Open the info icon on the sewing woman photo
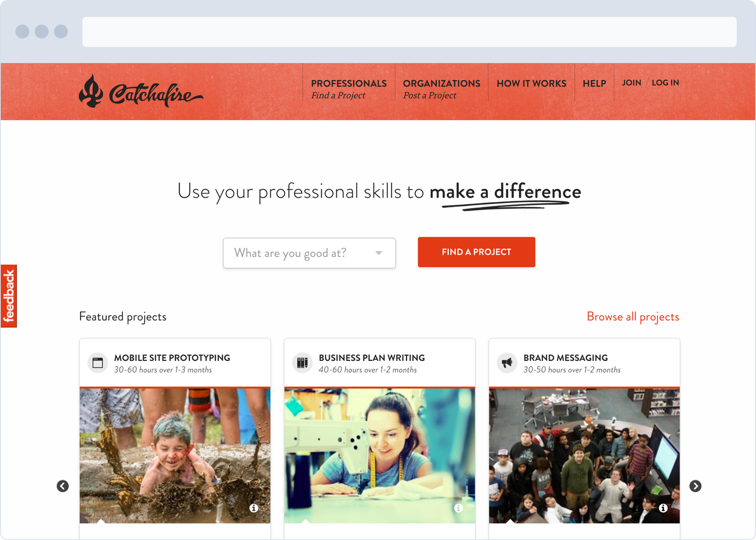 (458, 508)
